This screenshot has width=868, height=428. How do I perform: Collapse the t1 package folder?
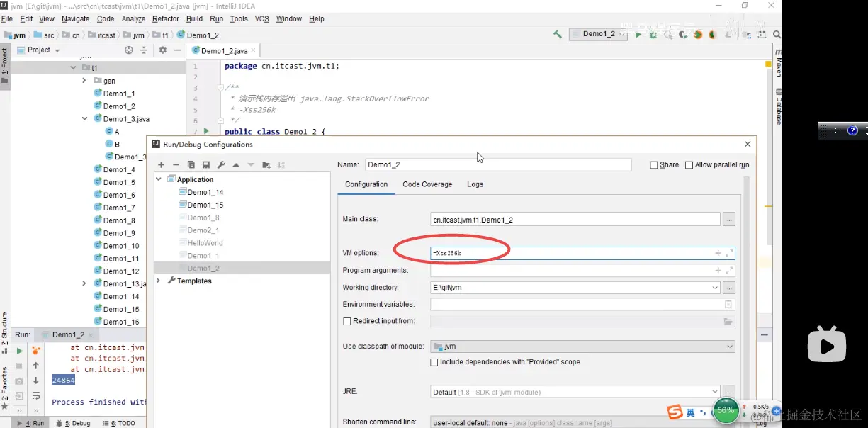click(73, 68)
